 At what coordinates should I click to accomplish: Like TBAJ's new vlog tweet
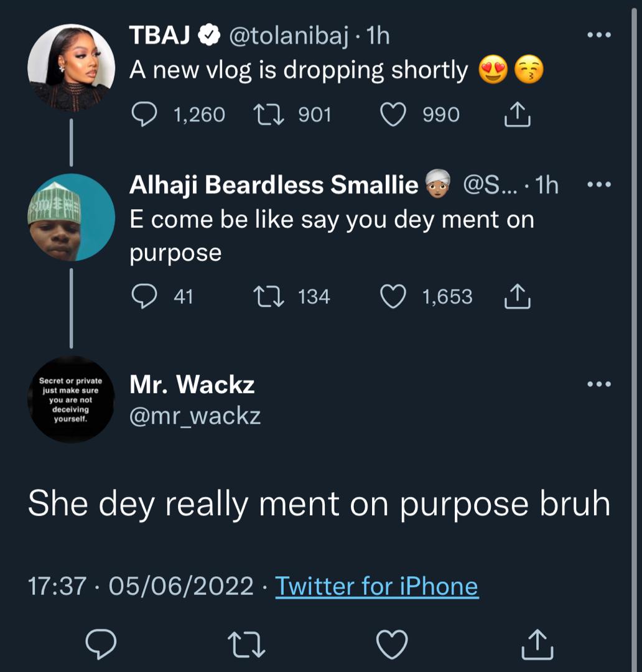pyautogui.click(x=393, y=115)
